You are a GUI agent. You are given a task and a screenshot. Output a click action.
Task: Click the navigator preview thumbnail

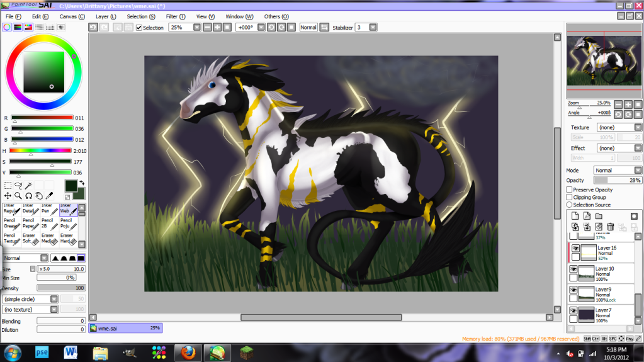coord(604,61)
